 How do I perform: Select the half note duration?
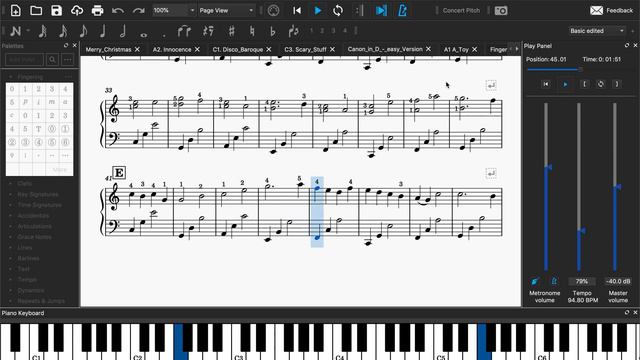123,31
